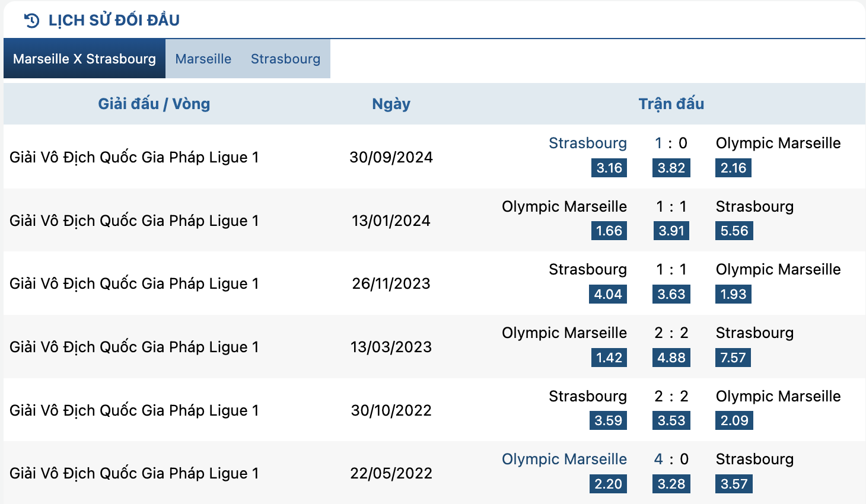The width and height of the screenshot is (866, 504).
Task: Click the 3.59 odds badge
Action: (609, 420)
